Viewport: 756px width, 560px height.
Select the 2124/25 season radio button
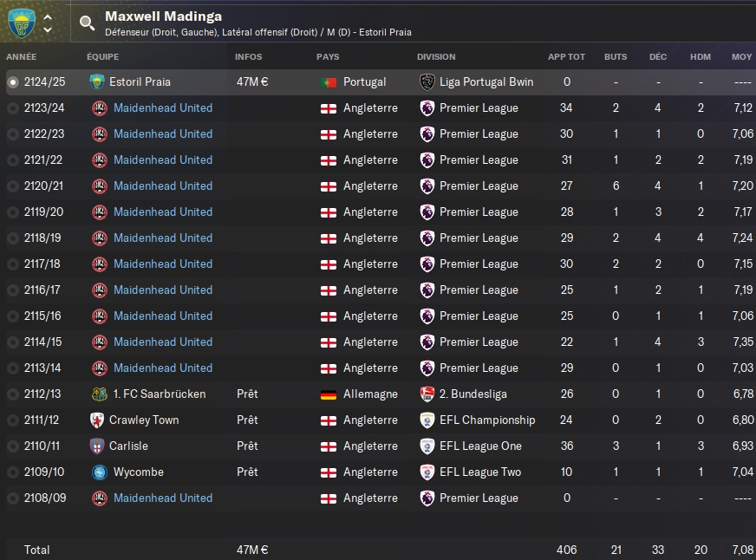click(x=13, y=82)
